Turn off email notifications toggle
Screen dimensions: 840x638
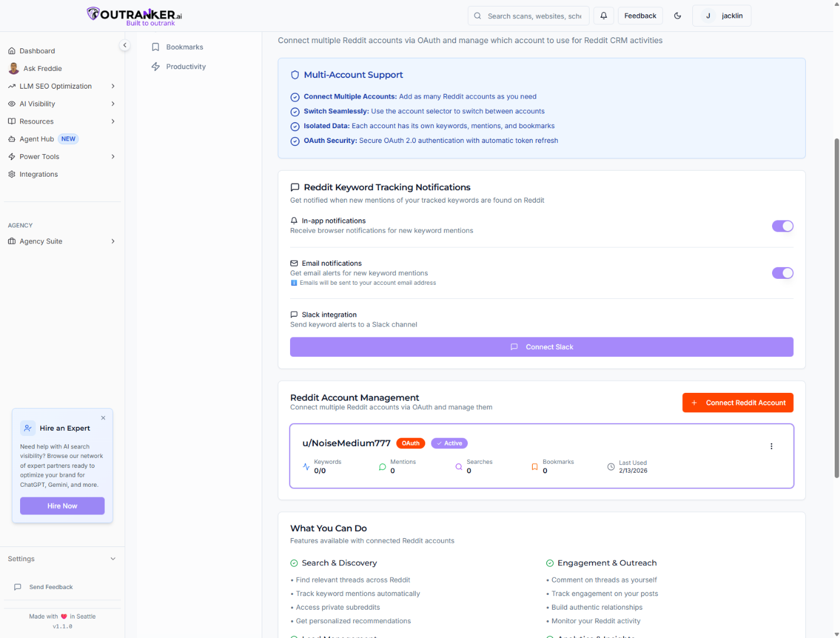click(782, 273)
